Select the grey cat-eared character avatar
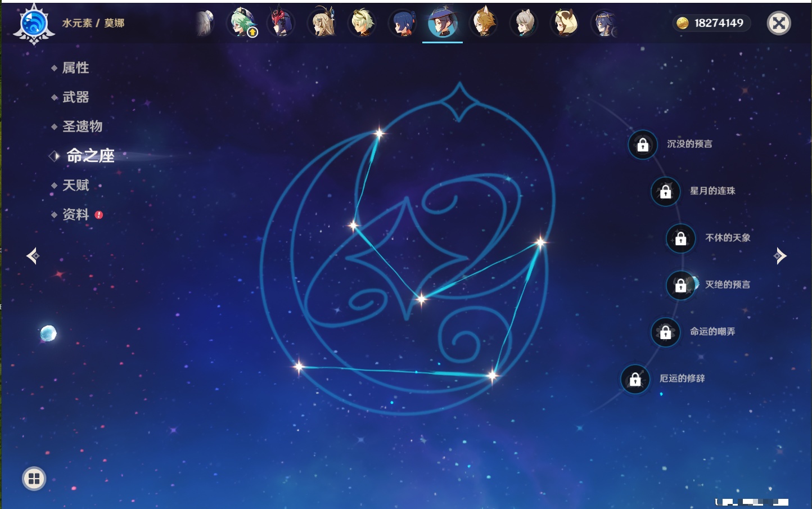Screen dimensions: 812x509 [x=524, y=23]
